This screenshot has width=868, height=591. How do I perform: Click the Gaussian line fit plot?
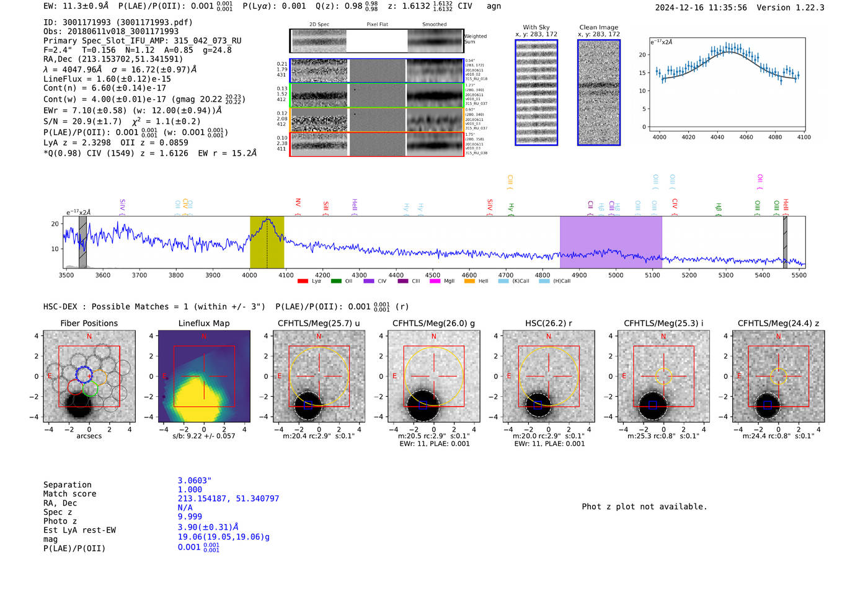point(727,84)
